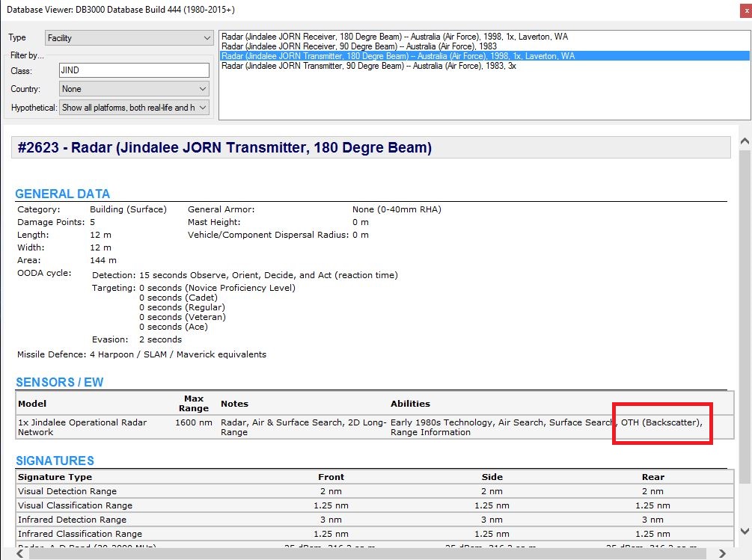The width and height of the screenshot is (752, 560).
Task: Select JORN Receiver 90 Degree Beam entry
Action: pyautogui.click(x=358, y=46)
